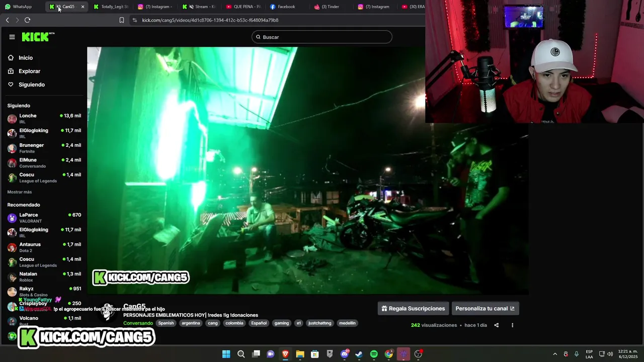The image size is (644, 362).
Task: Select the medellin tag
Action: click(347, 323)
